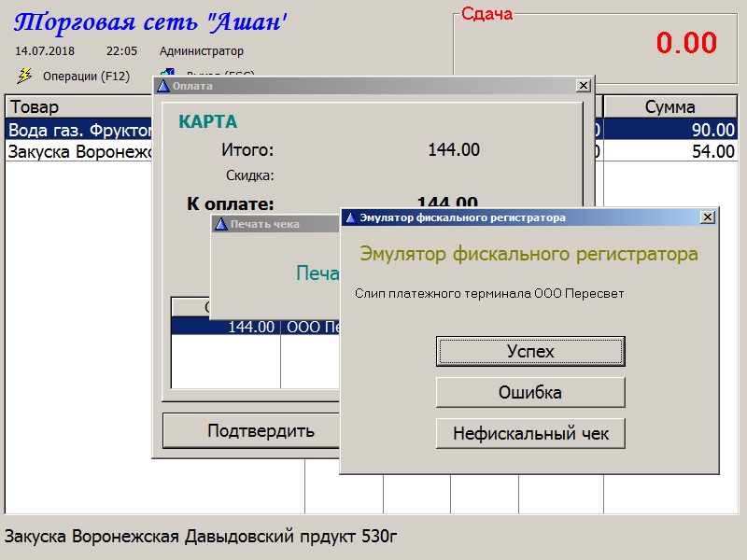Close the fiscal emulator dialog
This screenshot has height=560, width=747.
[708, 217]
